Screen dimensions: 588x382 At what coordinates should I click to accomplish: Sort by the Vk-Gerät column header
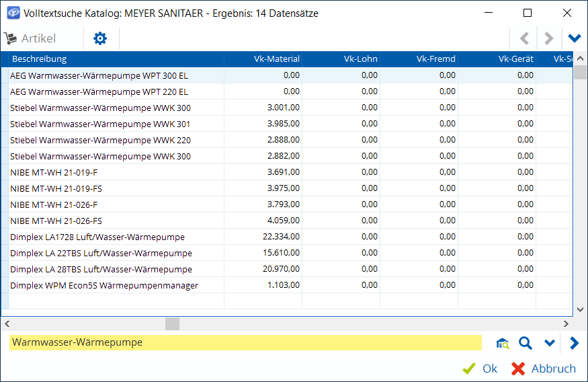(x=497, y=59)
